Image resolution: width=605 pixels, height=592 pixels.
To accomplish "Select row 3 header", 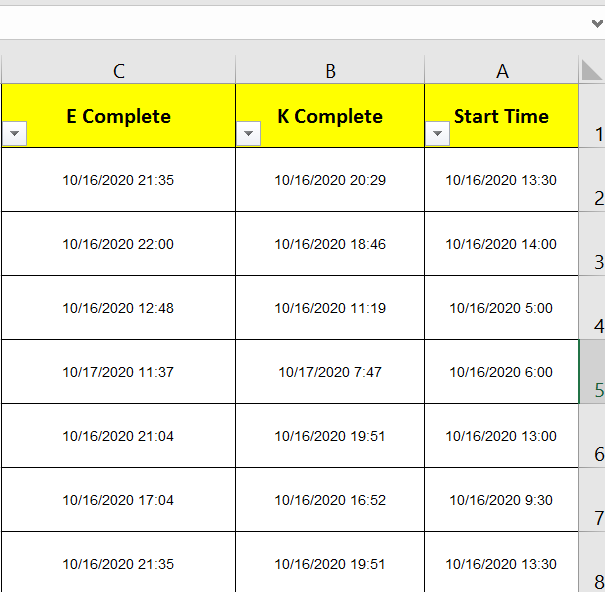I will (x=592, y=244).
